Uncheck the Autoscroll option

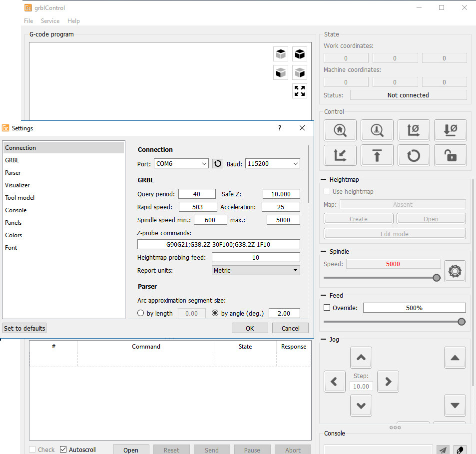point(63,449)
